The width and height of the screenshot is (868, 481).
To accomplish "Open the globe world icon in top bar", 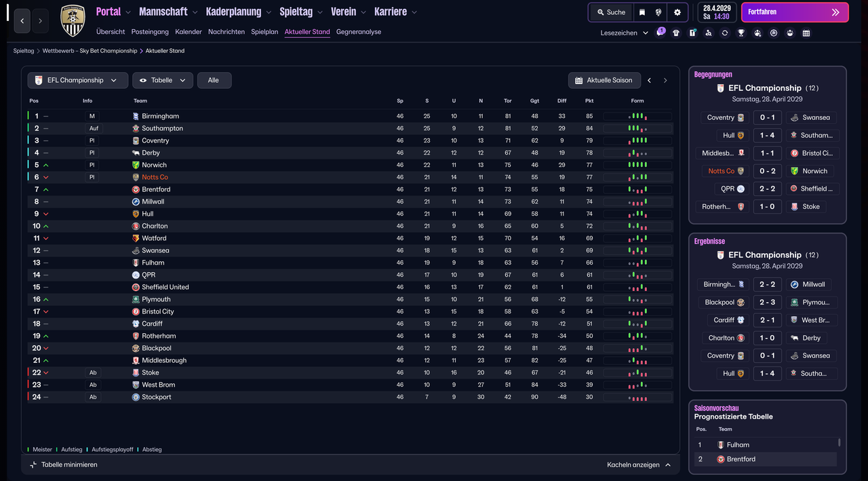I will (658, 12).
